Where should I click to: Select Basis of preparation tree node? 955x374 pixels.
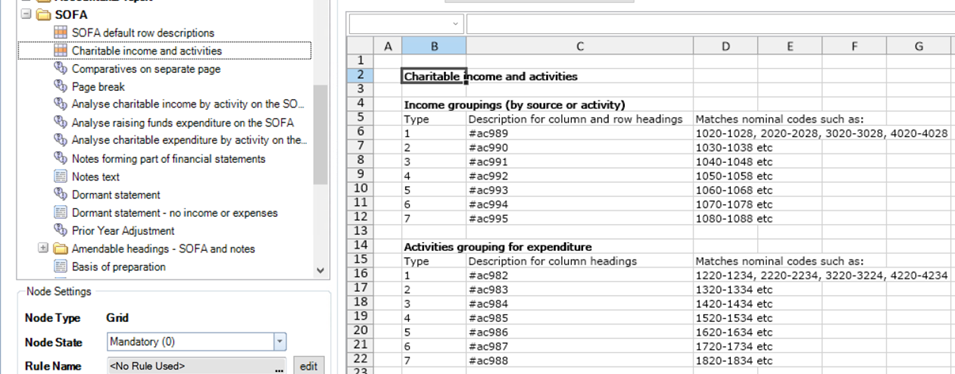tap(118, 267)
